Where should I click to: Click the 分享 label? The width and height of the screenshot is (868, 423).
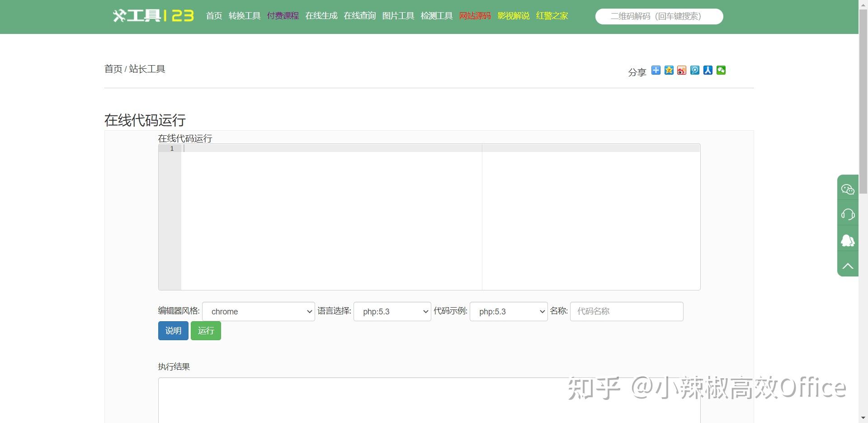pos(637,72)
